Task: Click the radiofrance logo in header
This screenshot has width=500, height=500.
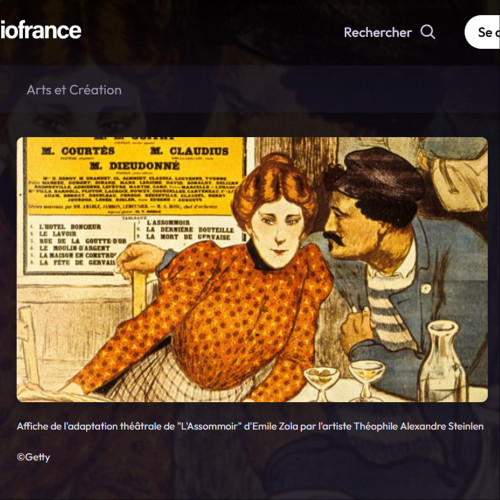Action: pos(40,30)
